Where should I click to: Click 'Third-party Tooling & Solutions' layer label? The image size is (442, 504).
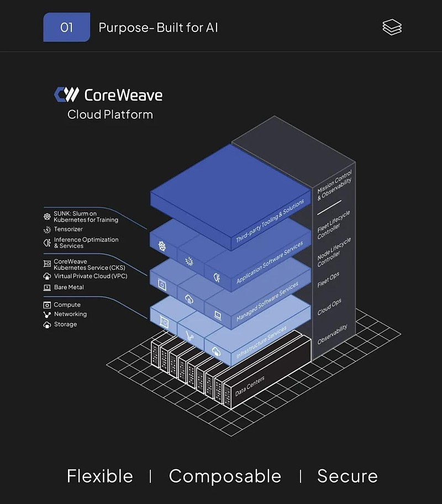[x=270, y=221]
